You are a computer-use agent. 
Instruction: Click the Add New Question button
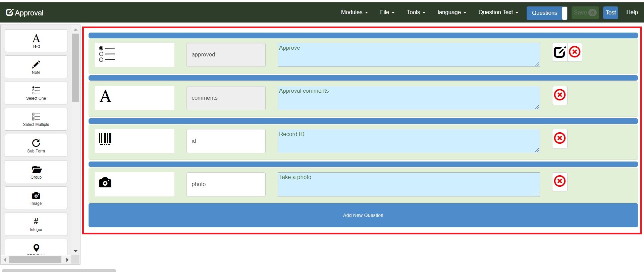[x=363, y=215]
